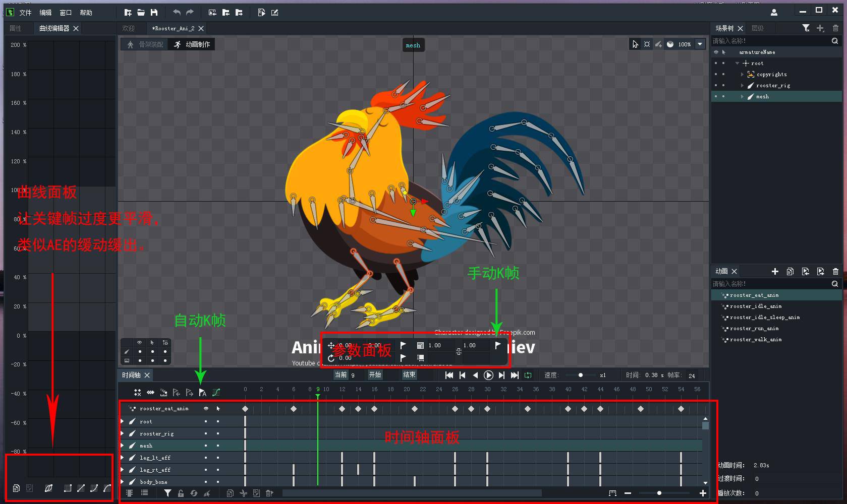
Task: Click the create bone tool icon
Action: pyautogui.click(x=658, y=44)
